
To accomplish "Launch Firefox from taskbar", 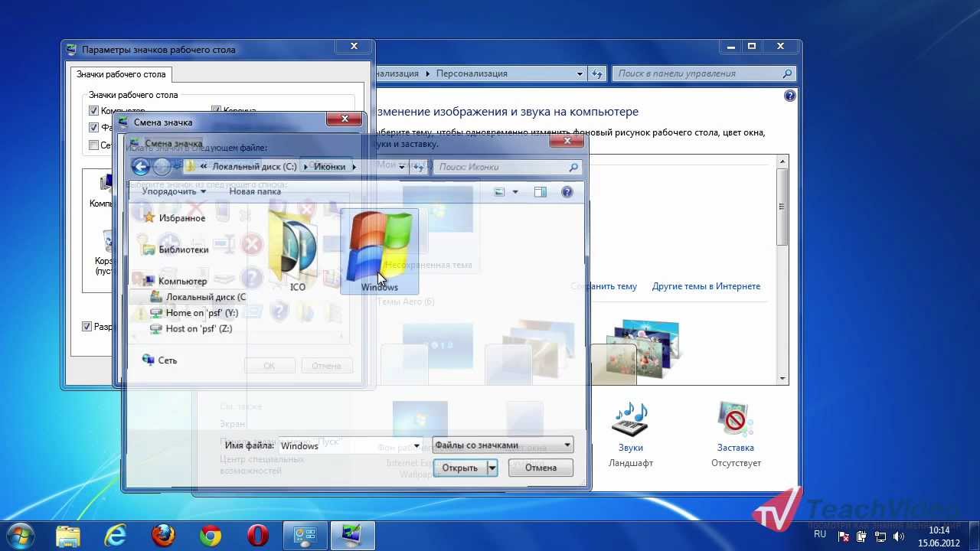I will click(x=163, y=536).
